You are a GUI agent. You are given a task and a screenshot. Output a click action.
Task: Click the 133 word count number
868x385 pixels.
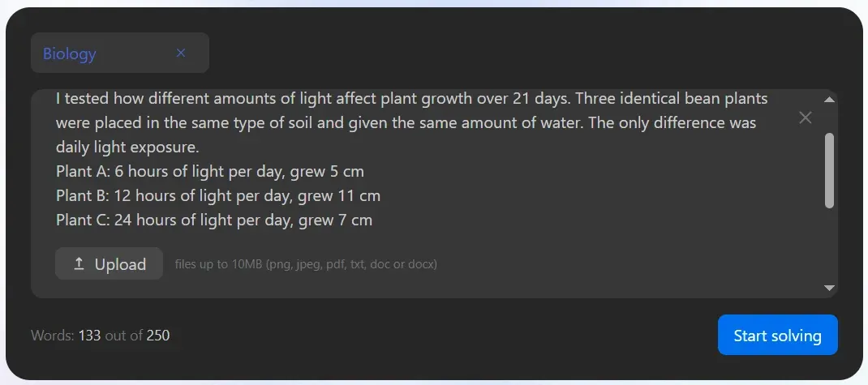(89, 336)
